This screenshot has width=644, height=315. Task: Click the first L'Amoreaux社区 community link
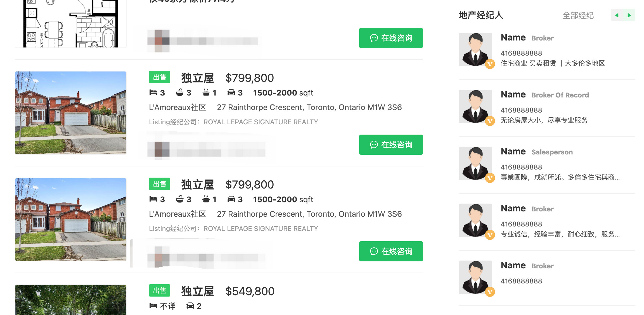tap(177, 107)
